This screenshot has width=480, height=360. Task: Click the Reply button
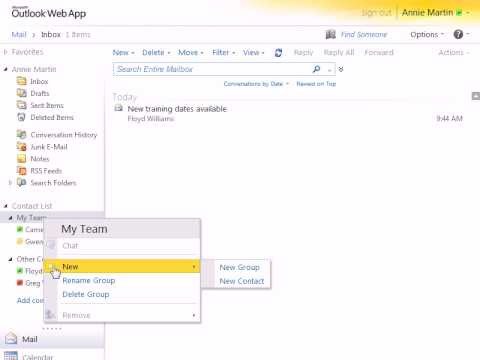tap(303, 53)
